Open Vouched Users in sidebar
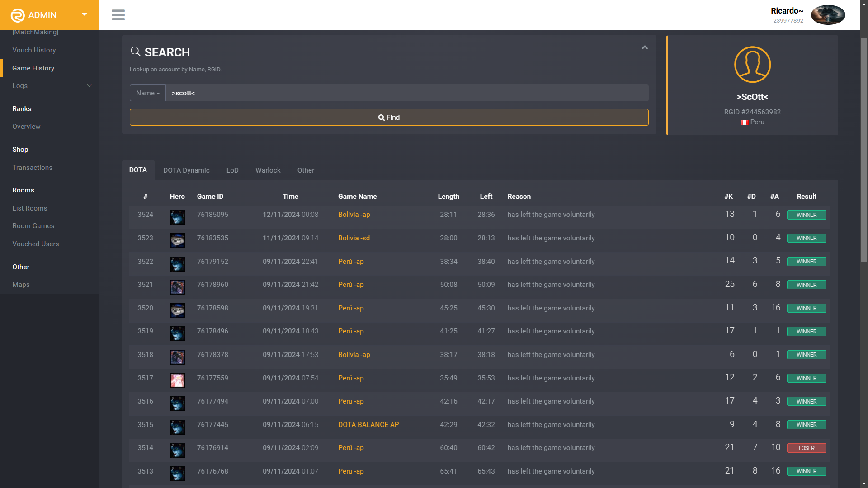868x488 pixels. (x=35, y=244)
